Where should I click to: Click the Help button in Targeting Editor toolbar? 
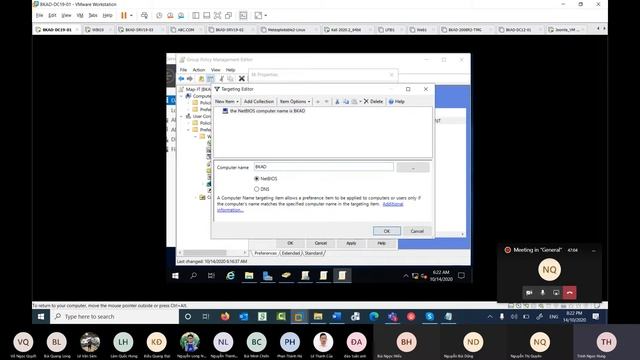396,101
